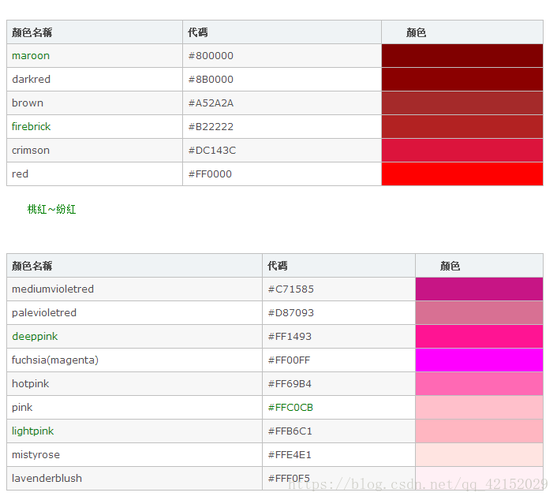Image resolution: width=557 pixels, height=500 pixels.
Task: Click the lavenderblush name cell
Action: [134, 478]
